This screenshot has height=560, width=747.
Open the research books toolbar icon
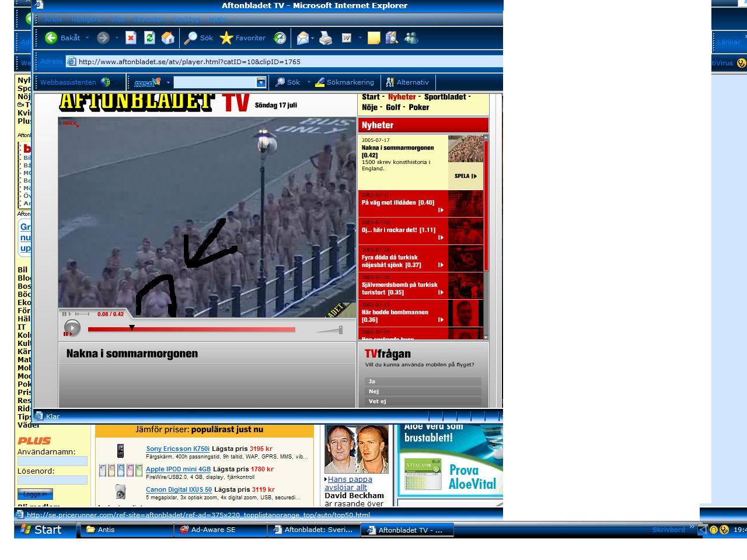(392, 38)
